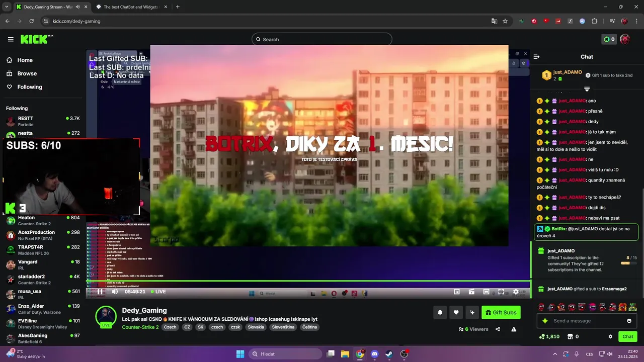Open Windows Start menu

pos(240,354)
